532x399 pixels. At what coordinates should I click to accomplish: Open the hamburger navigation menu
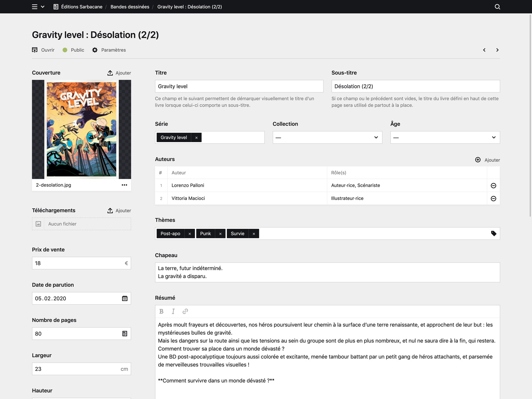point(34,7)
